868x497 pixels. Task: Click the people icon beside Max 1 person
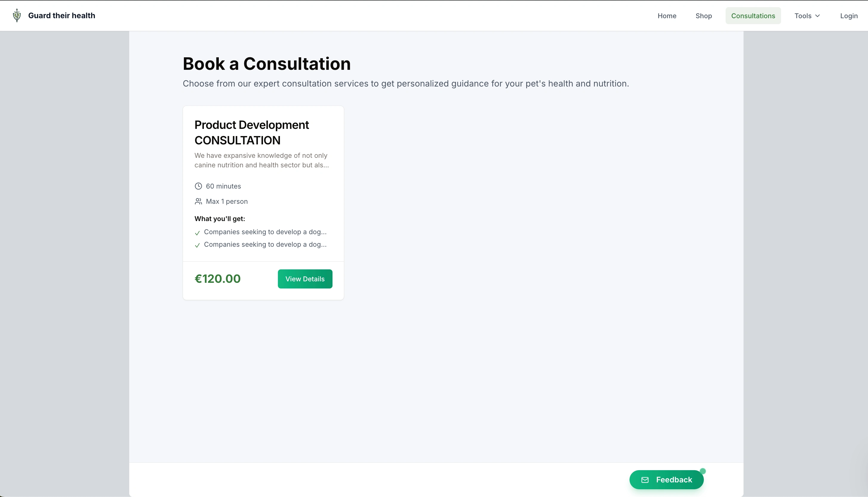point(198,201)
